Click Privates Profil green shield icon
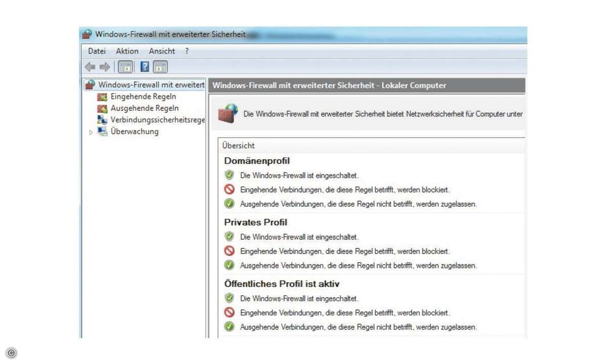Screen dimensions: 607x364 point(229,236)
